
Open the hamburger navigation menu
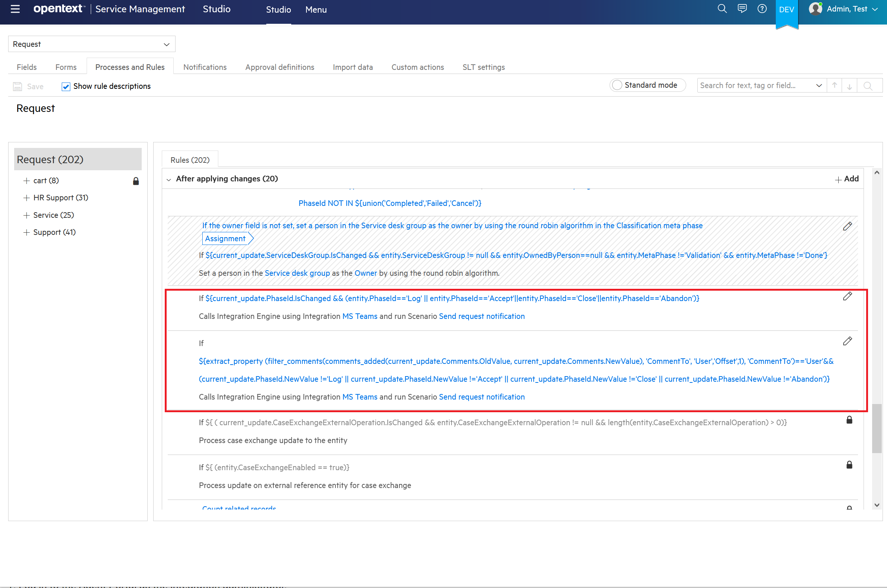pos(15,9)
